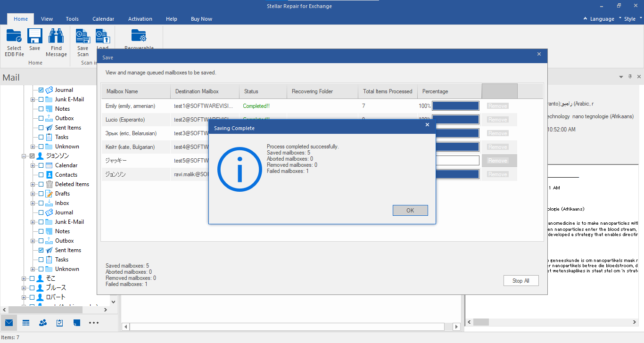Tick the そこ mailbox checkbox
This screenshot has width=644, height=343.
32,278
